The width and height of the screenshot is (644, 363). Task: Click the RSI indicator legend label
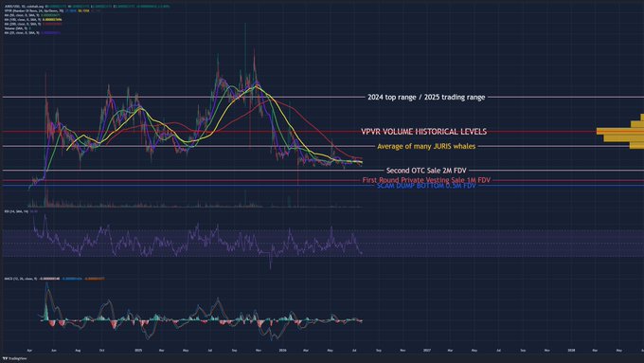pos(16,211)
